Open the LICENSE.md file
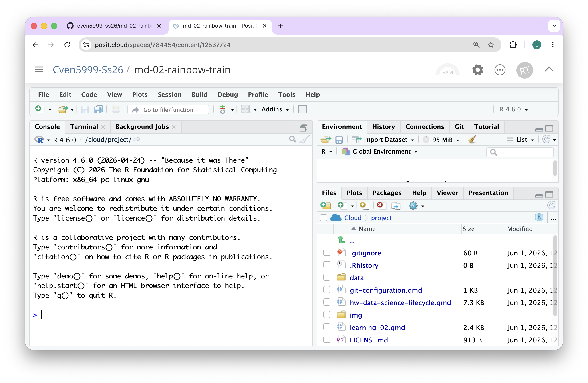The height and width of the screenshot is (383, 588). click(x=369, y=340)
